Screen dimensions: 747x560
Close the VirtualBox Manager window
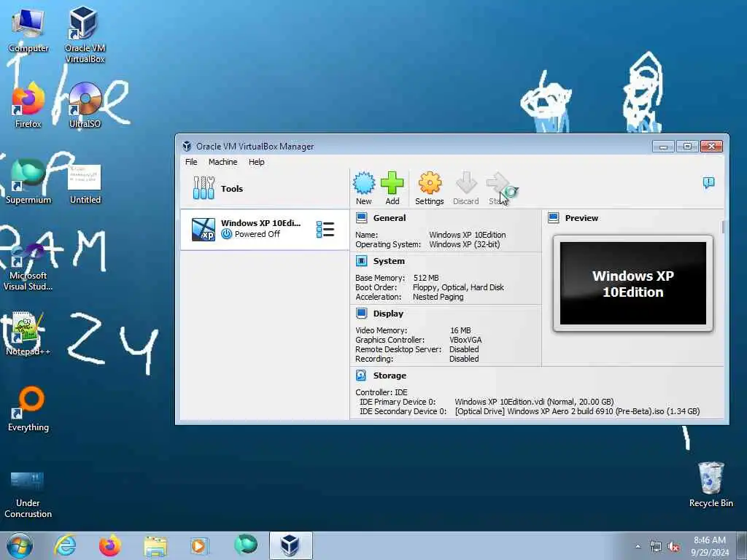711,147
